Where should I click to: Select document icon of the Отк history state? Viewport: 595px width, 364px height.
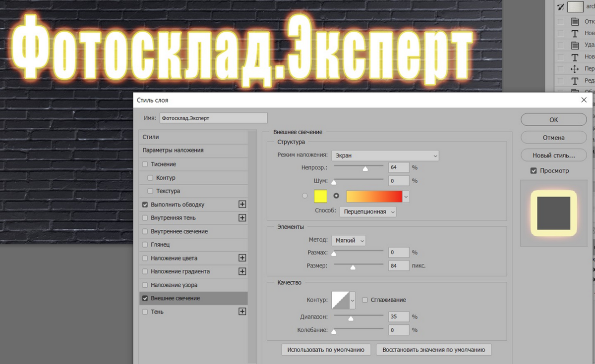coord(575,21)
